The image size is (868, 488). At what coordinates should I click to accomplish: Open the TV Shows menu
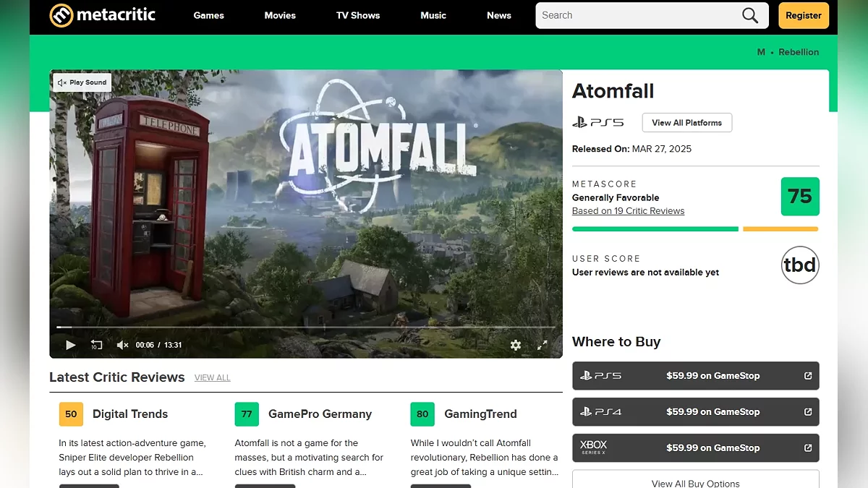[358, 15]
